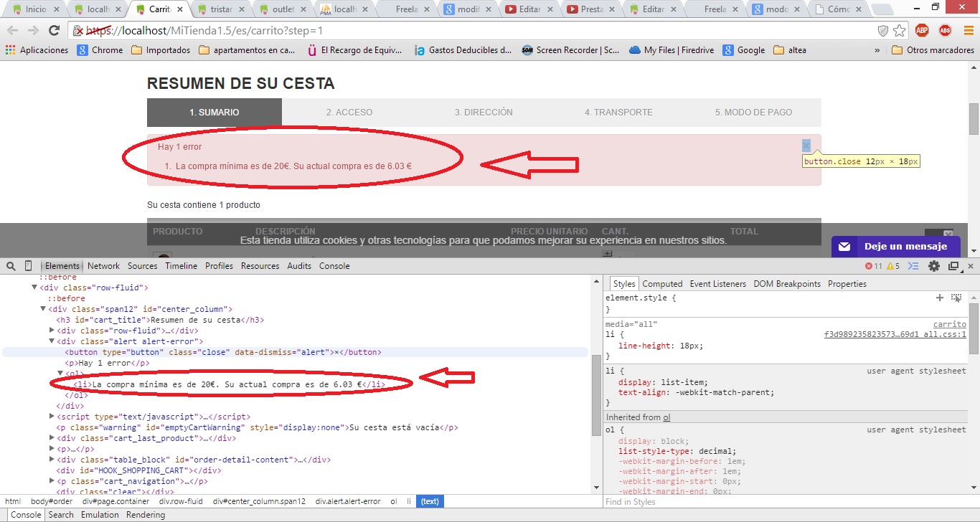Screen dimensions: 980x522
Task: Select button type close line in DOM
Action: point(294,353)
